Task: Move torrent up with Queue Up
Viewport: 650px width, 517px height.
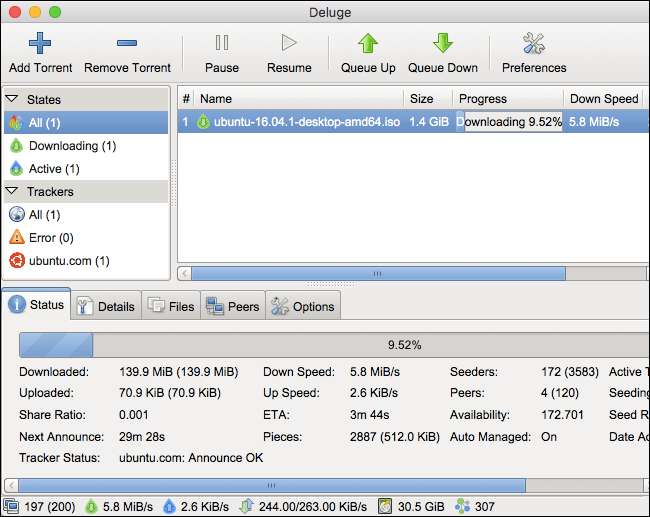Action: pyautogui.click(x=368, y=44)
